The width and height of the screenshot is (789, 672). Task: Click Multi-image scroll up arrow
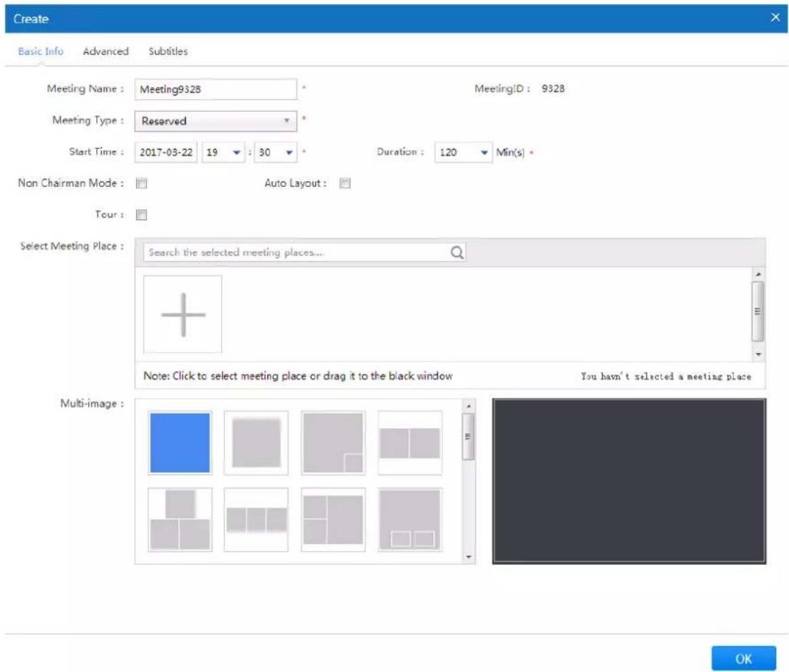click(x=468, y=406)
